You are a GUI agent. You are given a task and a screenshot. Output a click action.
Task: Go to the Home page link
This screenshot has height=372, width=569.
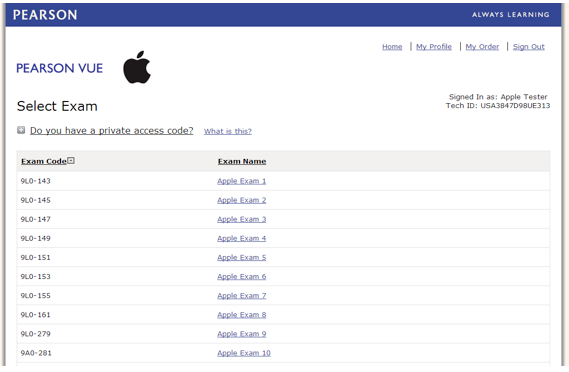click(x=392, y=46)
